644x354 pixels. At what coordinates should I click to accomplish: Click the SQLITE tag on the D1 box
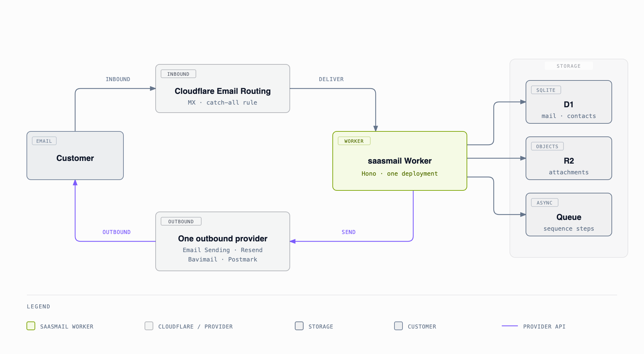[x=546, y=90]
